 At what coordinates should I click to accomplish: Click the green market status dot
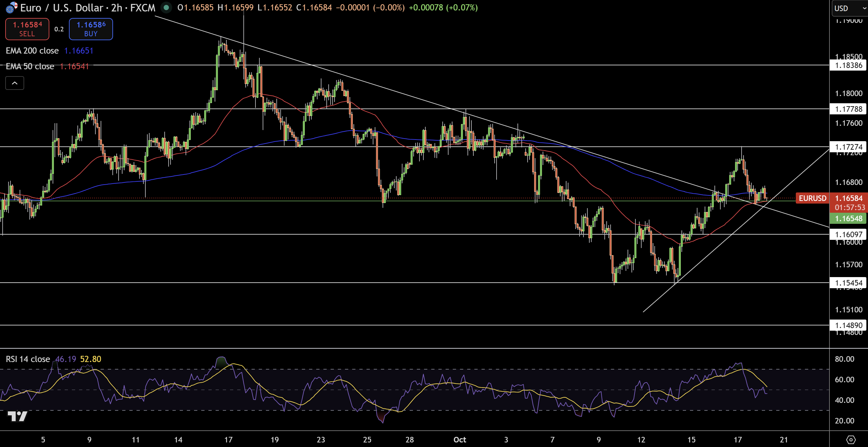(166, 8)
